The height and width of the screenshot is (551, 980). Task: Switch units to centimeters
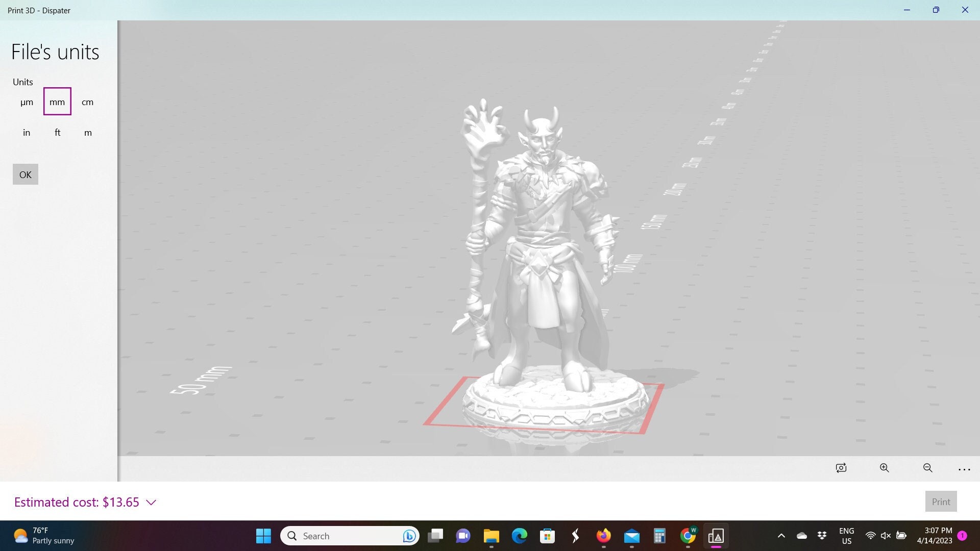coord(87,102)
